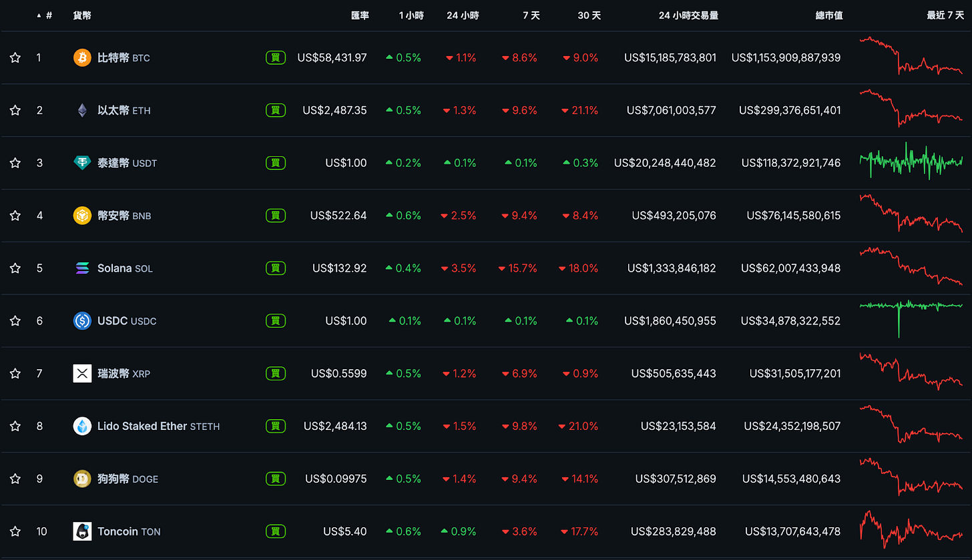Click 買 button on USDC row
972x560 pixels.
tap(276, 321)
